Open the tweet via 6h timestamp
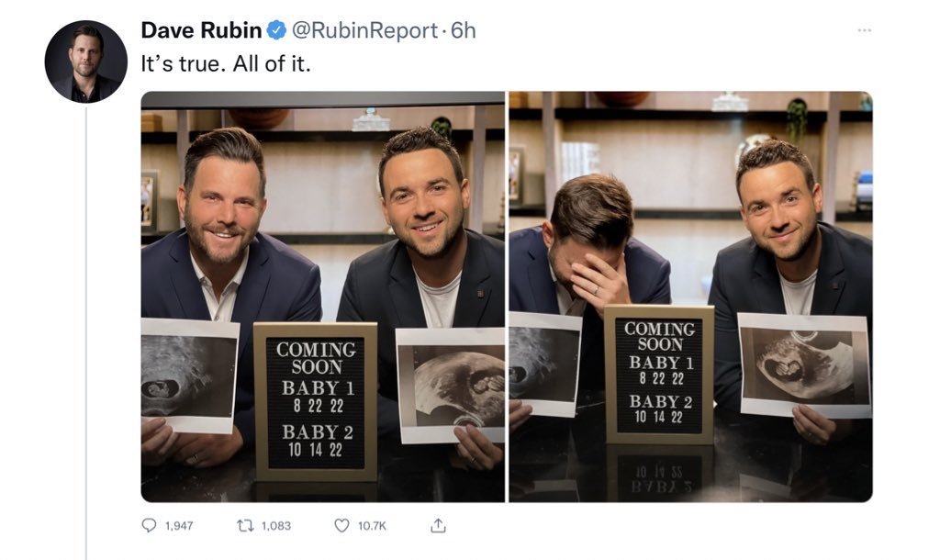 [464, 30]
